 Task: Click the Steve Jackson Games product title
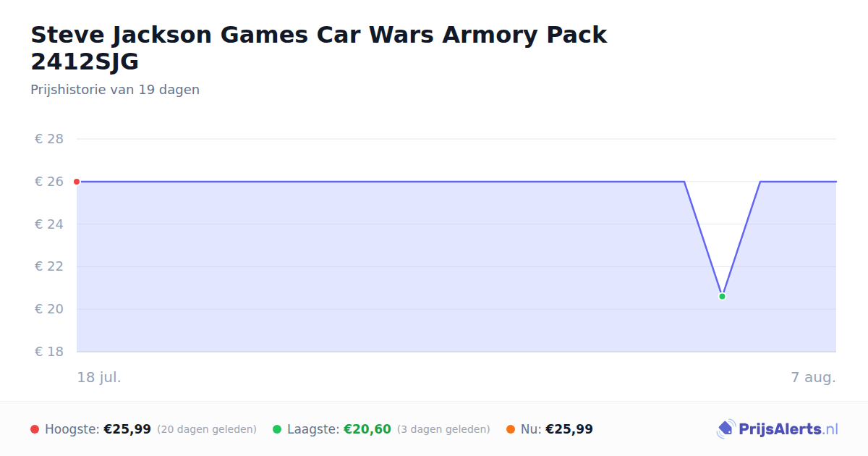(x=319, y=48)
